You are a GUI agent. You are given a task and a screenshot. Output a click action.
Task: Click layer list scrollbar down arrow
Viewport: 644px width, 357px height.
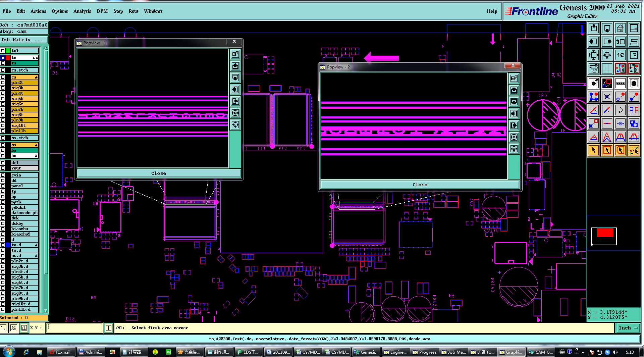click(46, 311)
